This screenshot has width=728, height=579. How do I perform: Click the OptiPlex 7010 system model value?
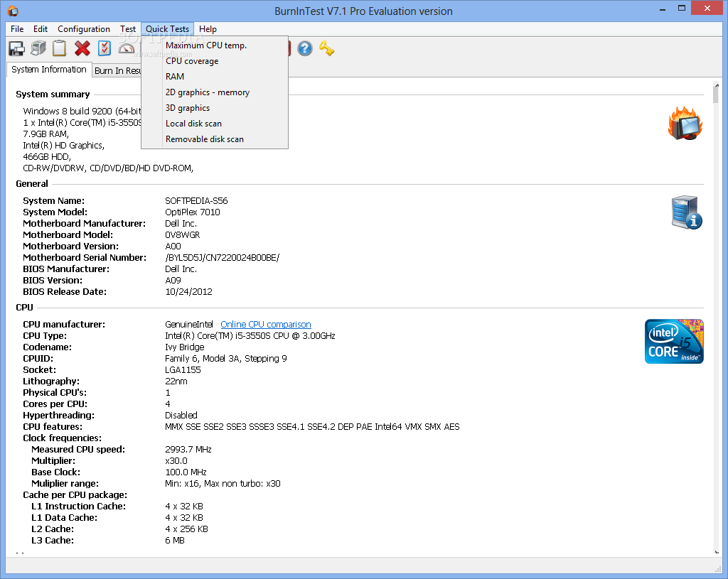click(x=192, y=212)
